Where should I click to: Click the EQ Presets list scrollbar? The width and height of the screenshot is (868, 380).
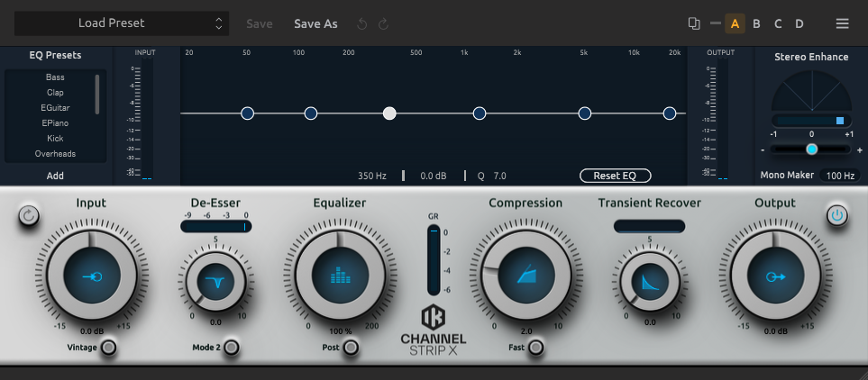tap(97, 94)
